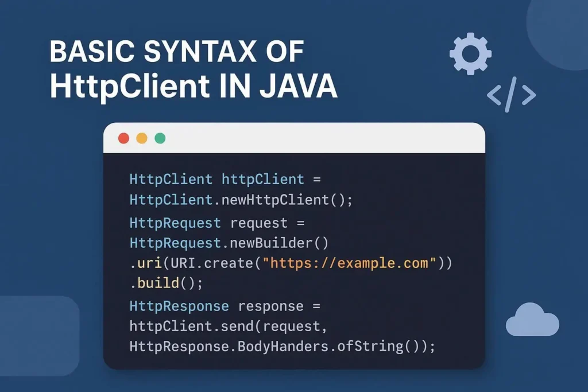This screenshot has width=588, height=392.
Task: Select the HttpClient.newHttpClient(); line
Action: click(x=241, y=200)
